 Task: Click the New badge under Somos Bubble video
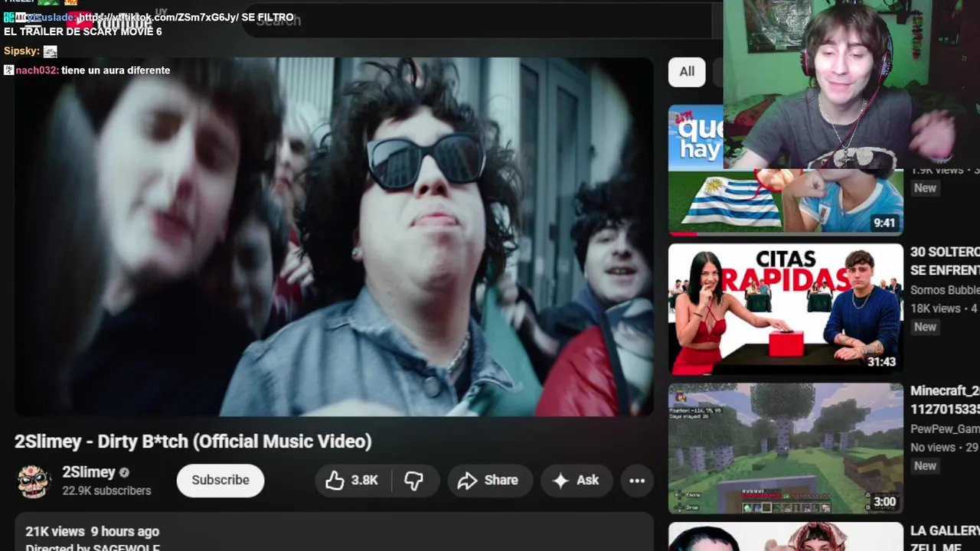[x=925, y=327]
